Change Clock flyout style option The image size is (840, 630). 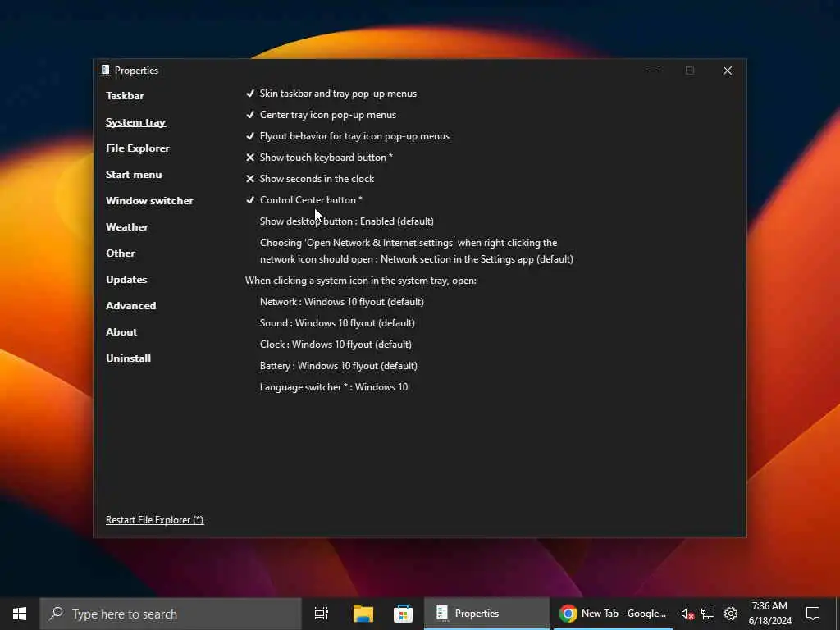tap(336, 345)
